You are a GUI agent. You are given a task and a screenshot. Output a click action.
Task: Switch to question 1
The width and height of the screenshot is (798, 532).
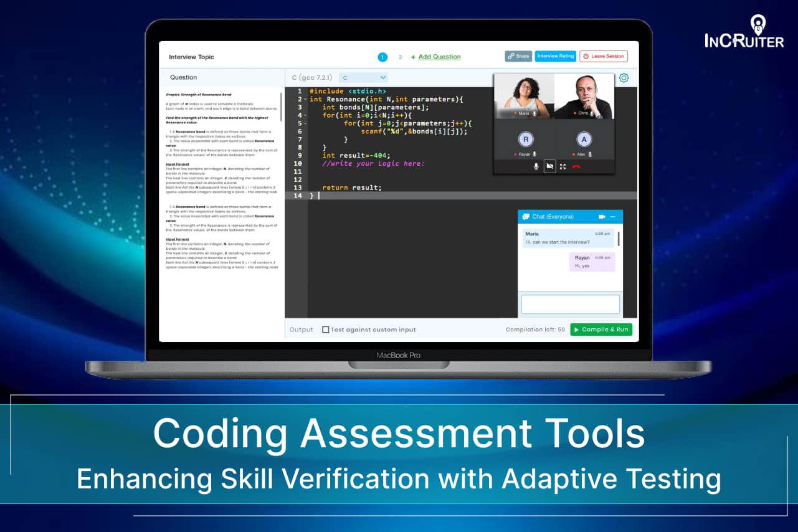tap(382, 57)
